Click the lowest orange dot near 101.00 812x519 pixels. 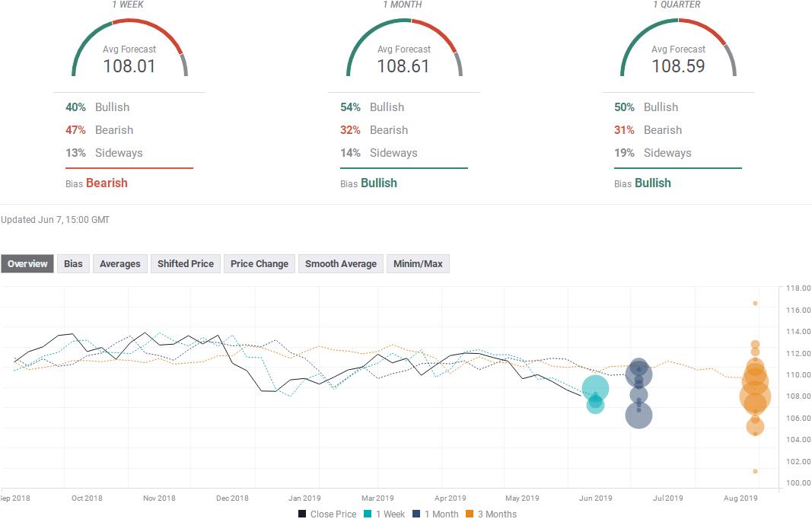[x=755, y=471]
